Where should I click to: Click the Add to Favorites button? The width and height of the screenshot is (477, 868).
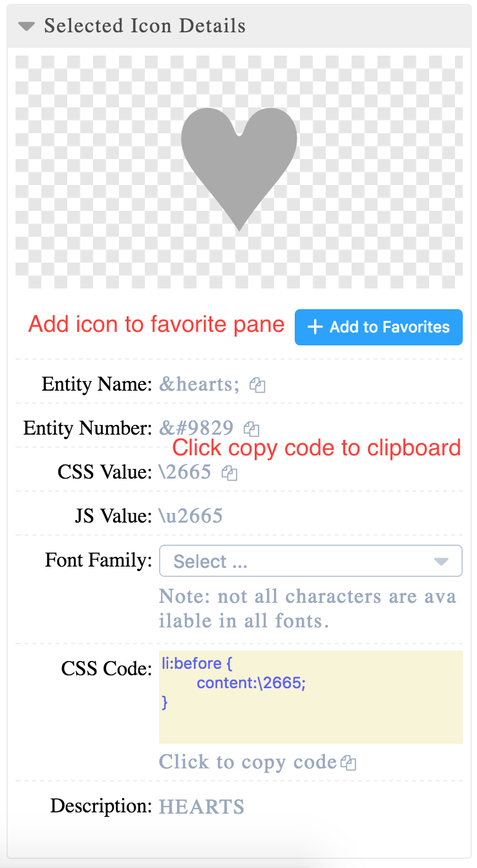(378, 327)
